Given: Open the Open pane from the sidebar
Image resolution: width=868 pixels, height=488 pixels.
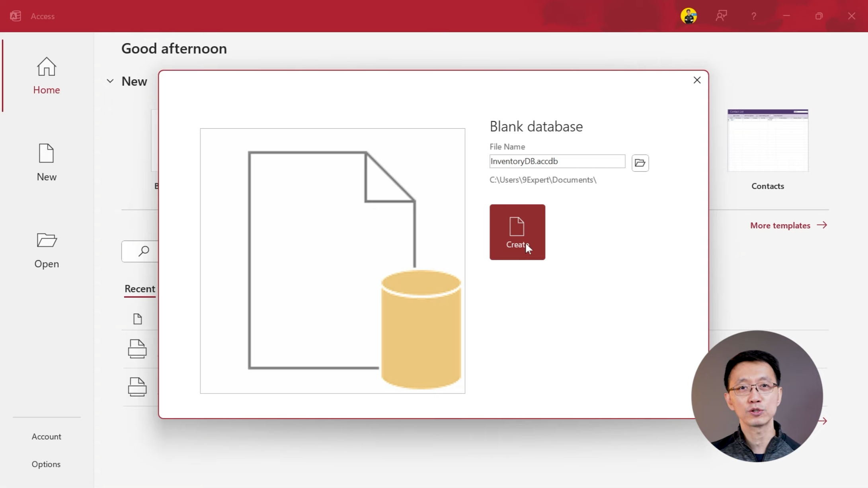Looking at the screenshot, I should [x=46, y=250].
